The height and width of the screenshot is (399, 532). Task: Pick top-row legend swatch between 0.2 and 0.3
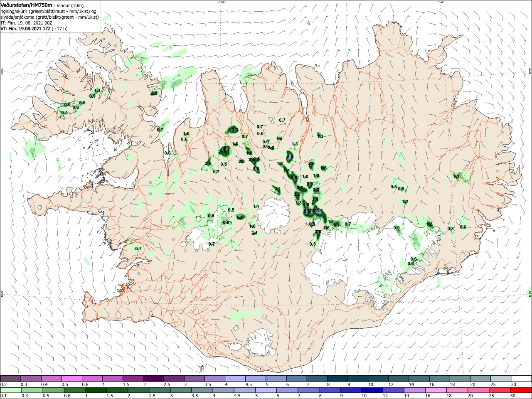pos(10,379)
